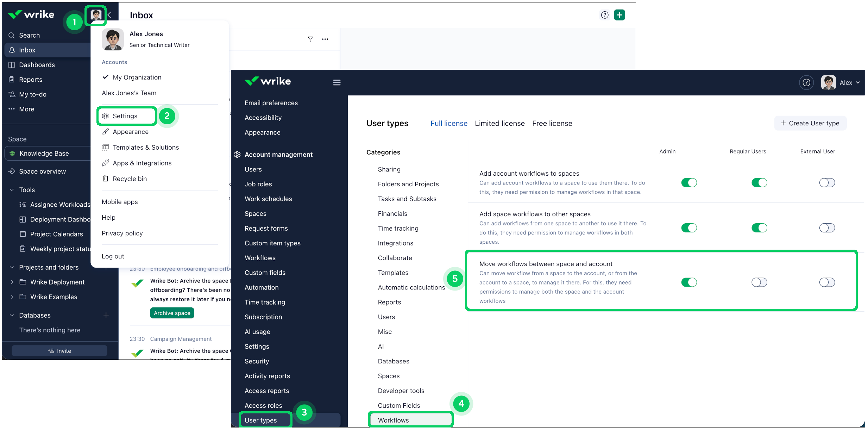Open Apps & Integrations
Viewport: 868px width, 431px height.
click(x=142, y=163)
